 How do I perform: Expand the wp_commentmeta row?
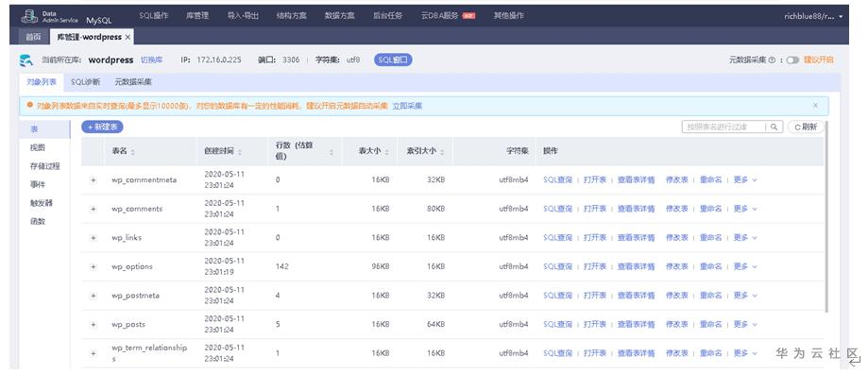click(93, 179)
